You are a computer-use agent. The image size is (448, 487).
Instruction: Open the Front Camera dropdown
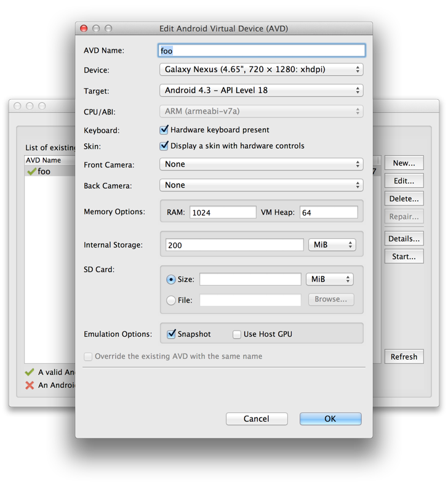coord(262,164)
